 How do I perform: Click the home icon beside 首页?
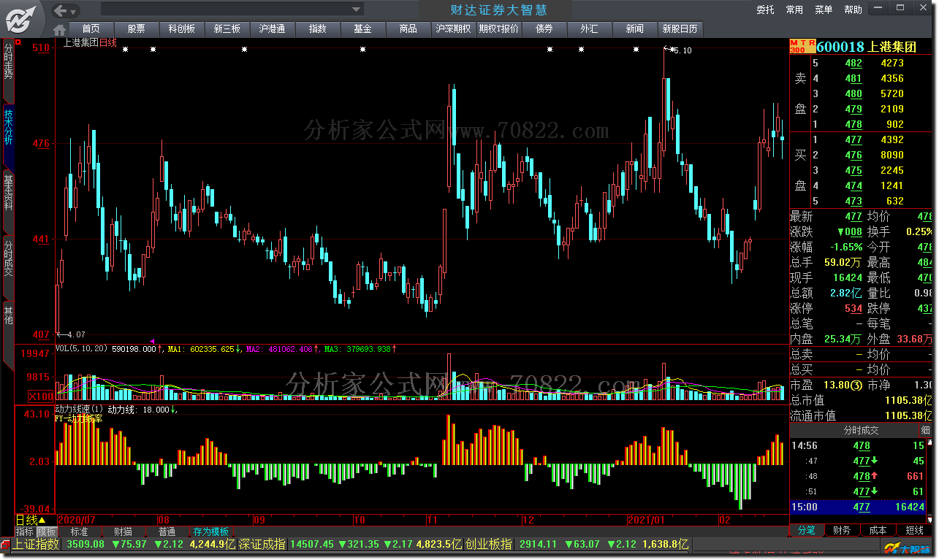pyautogui.click(x=60, y=30)
